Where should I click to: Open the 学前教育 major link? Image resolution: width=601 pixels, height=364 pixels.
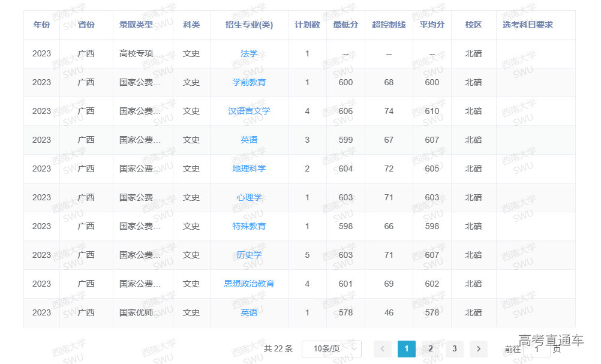[249, 82]
